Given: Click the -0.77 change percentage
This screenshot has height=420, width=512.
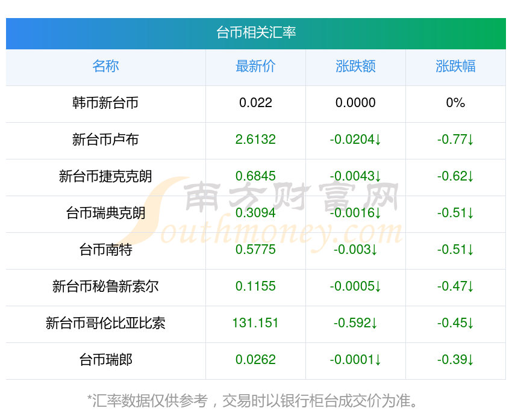Looking at the screenshot, I should click(x=455, y=140).
